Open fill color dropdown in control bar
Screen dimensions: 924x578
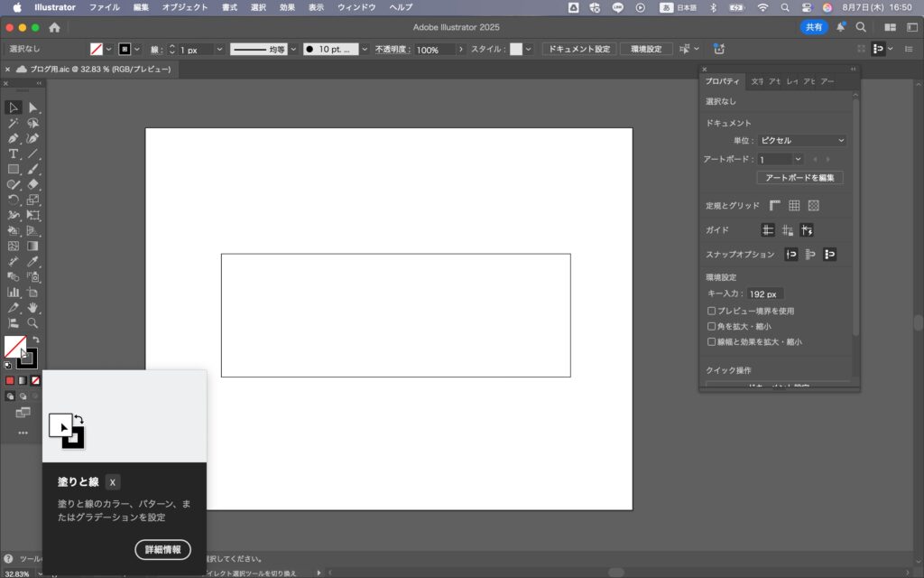[108, 49]
